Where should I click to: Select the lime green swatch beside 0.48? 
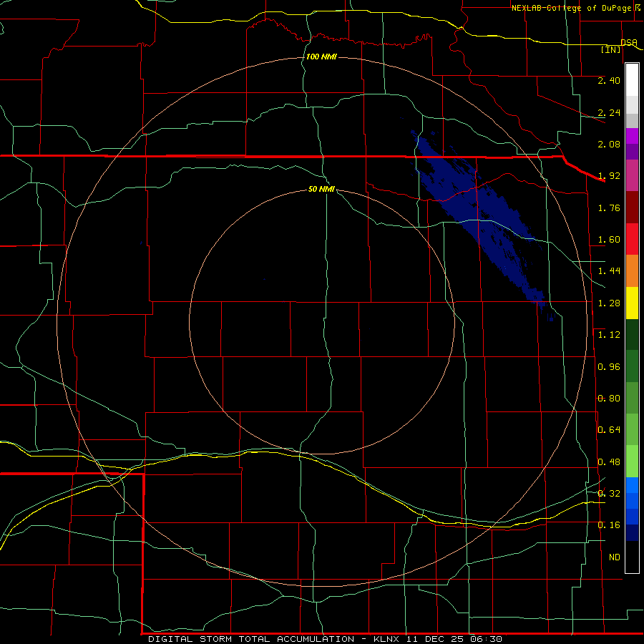click(x=632, y=462)
